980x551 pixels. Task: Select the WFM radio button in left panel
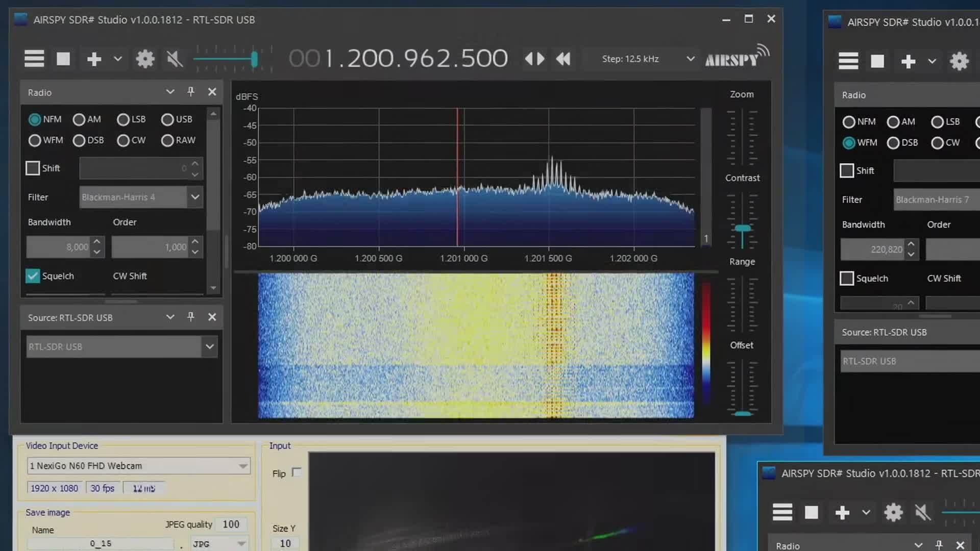click(35, 140)
